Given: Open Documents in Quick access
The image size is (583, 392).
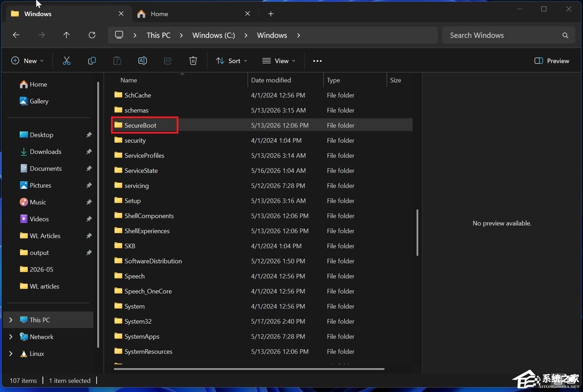Looking at the screenshot, I should point(41,168).
